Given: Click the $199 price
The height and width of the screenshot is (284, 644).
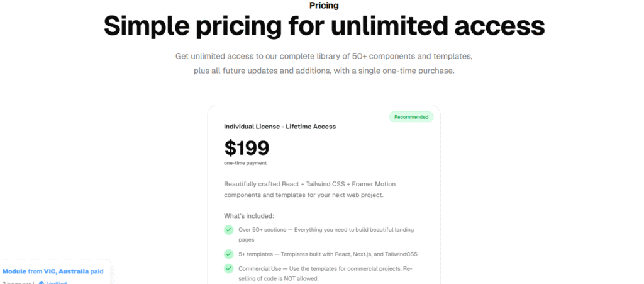Looking at the screenshot, I should tap(247, 147).
